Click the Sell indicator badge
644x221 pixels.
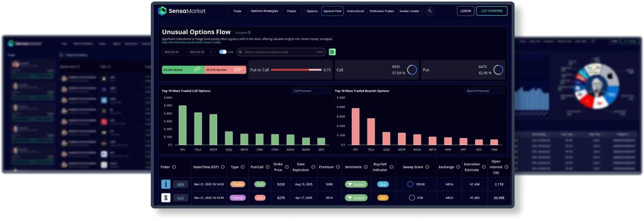point(383,198)
